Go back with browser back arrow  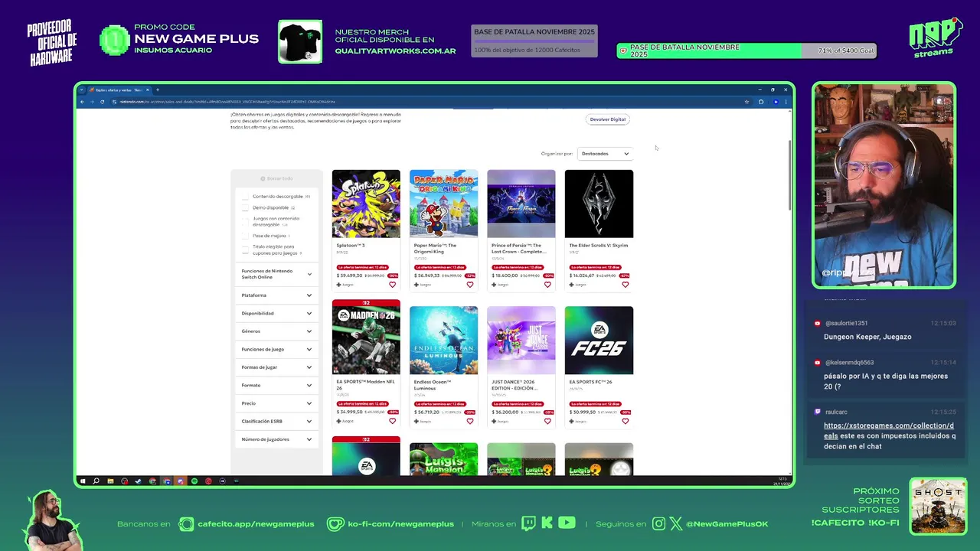coord(83,102)
